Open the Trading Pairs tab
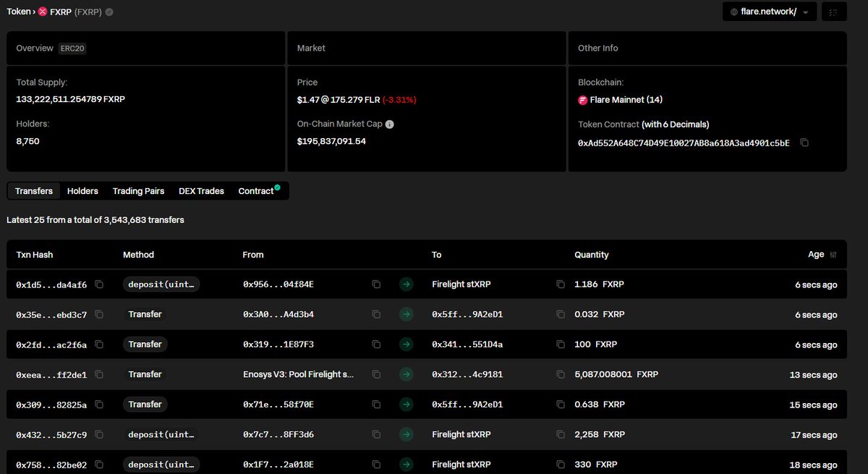Screen dimensions: 868x474 click(138, 191)
